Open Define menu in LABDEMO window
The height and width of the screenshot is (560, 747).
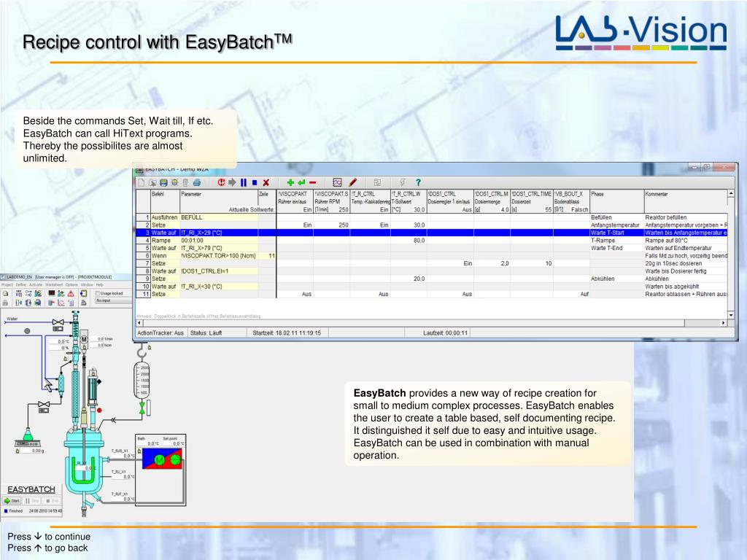coord(21,285)
